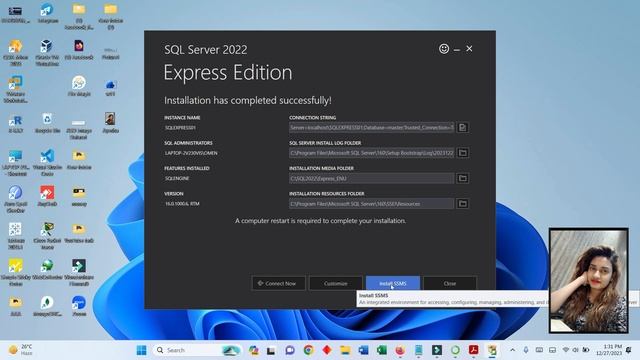Click the microphone icon in the system tray
The height and width of the screenshot is (360, 640).
click(526, 350)
